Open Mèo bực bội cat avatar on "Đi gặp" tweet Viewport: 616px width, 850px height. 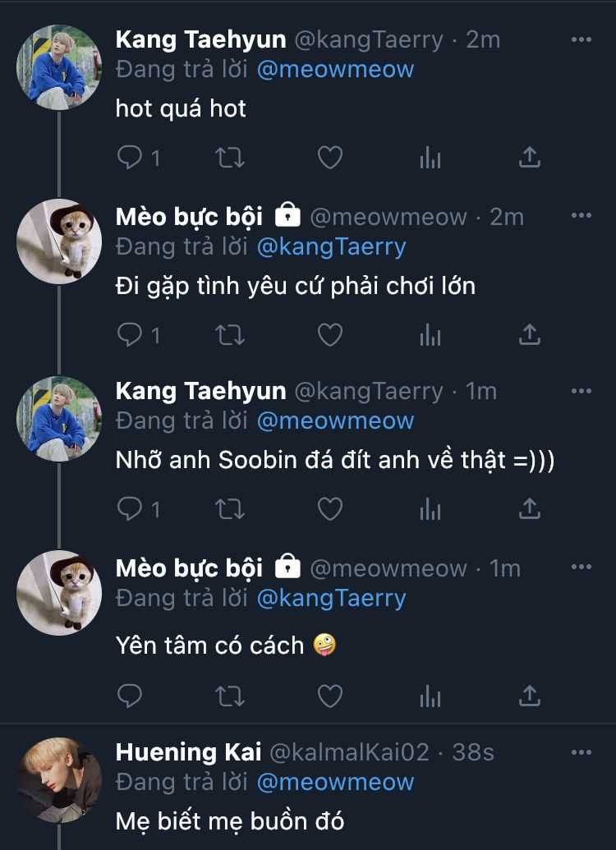(59, 241)
